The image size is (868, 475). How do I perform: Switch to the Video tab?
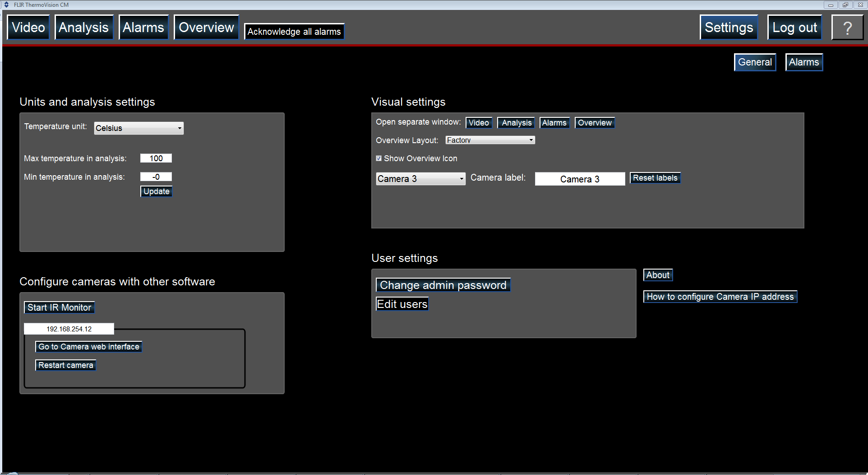(x=28, y=28)
